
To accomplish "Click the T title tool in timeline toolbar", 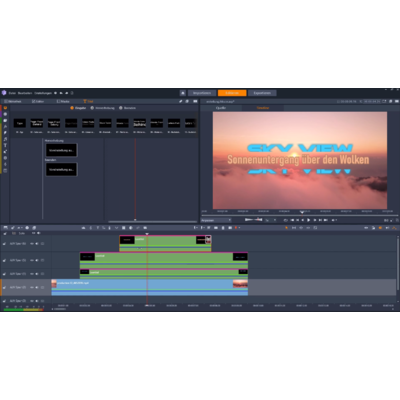I will (98, 228).
